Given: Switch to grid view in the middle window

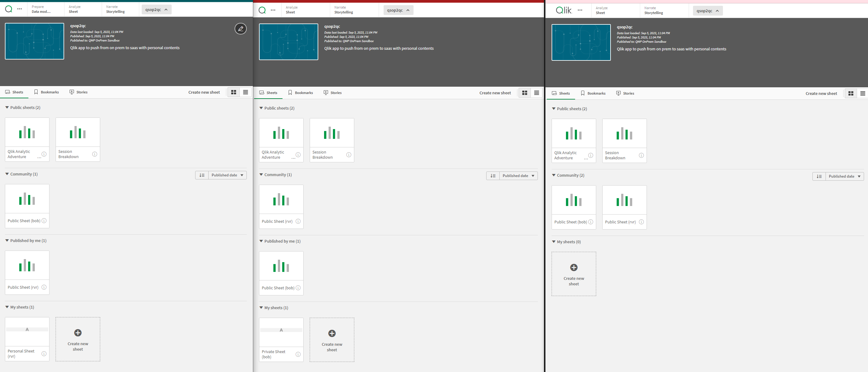Looking at the screenshot, I should tap(525, 93).
